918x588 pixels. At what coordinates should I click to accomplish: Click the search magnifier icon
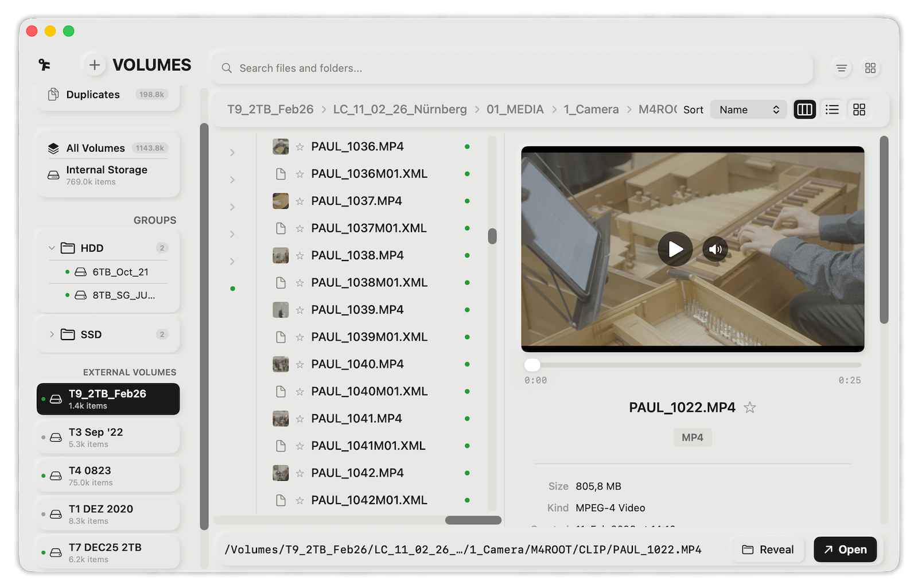pyautogui.click(x=227, y=68)
